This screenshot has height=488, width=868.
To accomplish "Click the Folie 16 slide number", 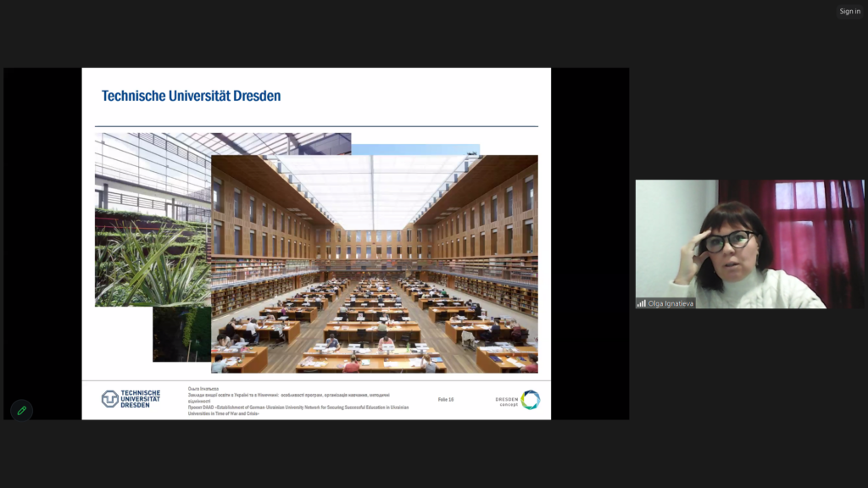I will tap(446, 399).
